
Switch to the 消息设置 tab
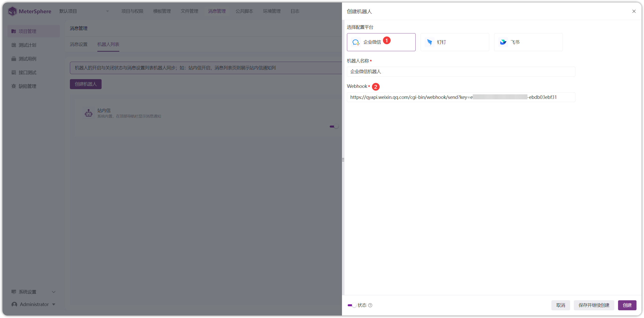(x=78, y=44)
